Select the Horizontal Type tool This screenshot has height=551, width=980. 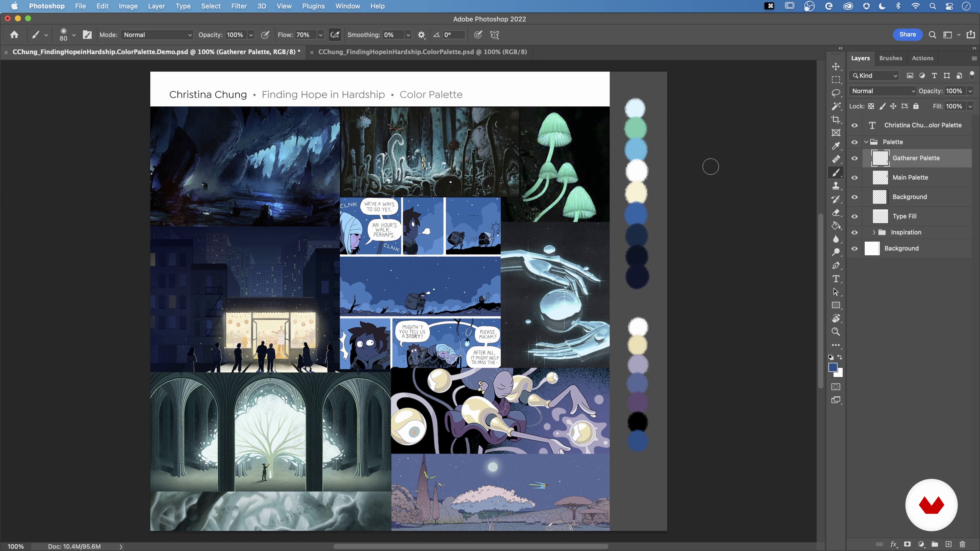[x=836, y=279]
